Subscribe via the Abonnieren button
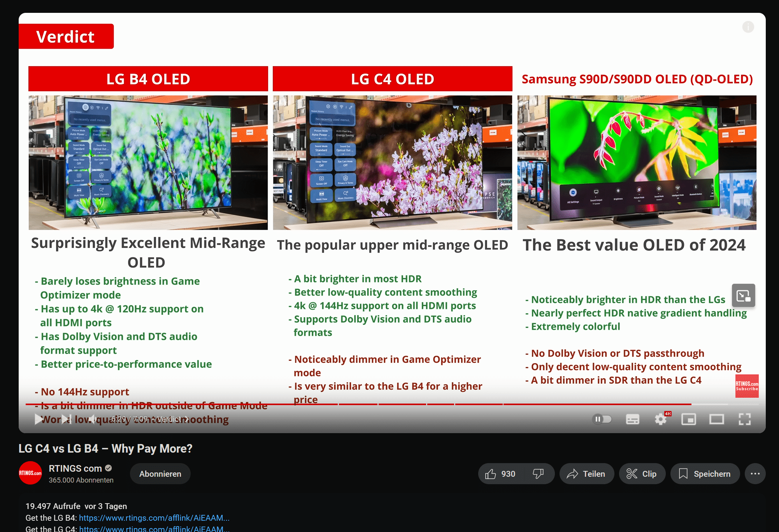779x532 pixels. click(160, 474)
